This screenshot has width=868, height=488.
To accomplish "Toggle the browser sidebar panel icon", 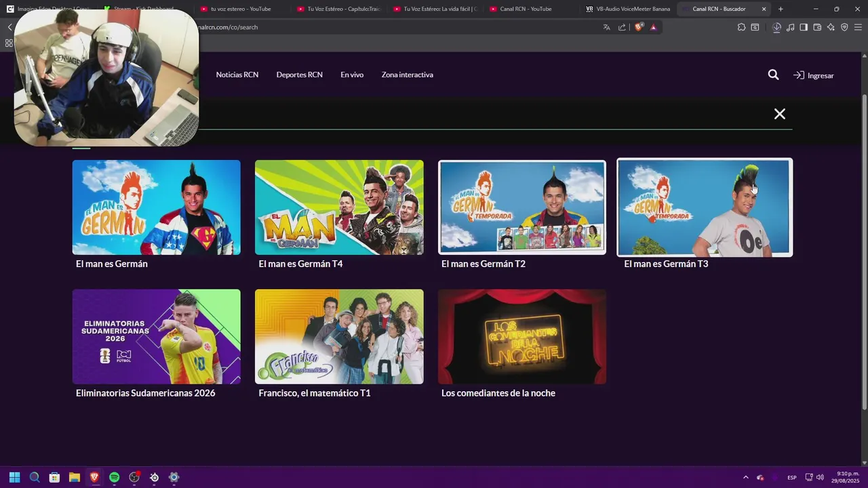I will pos(804,27).
